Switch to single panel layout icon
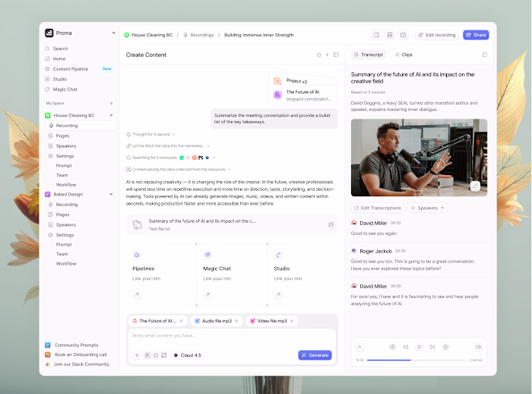The height and width of the screenshot is (394, 532). (x=403, y=35)
